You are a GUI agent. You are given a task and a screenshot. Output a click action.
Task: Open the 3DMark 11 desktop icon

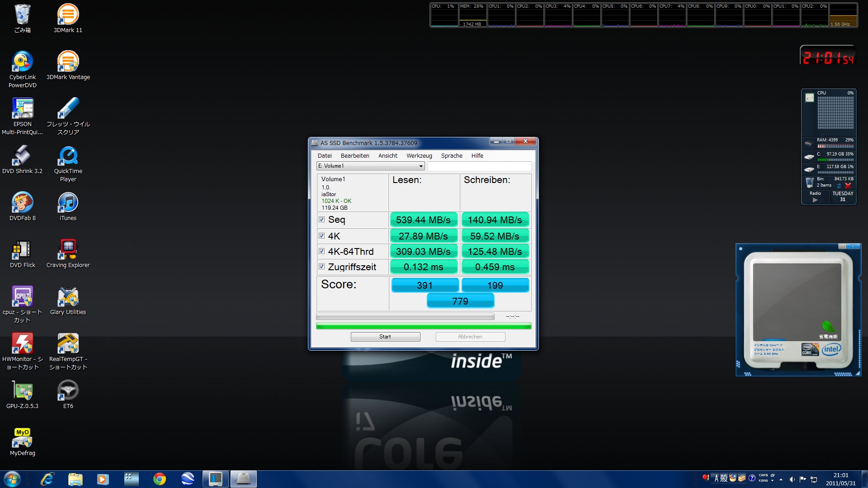pyautogui.click(x=68, y=15)
